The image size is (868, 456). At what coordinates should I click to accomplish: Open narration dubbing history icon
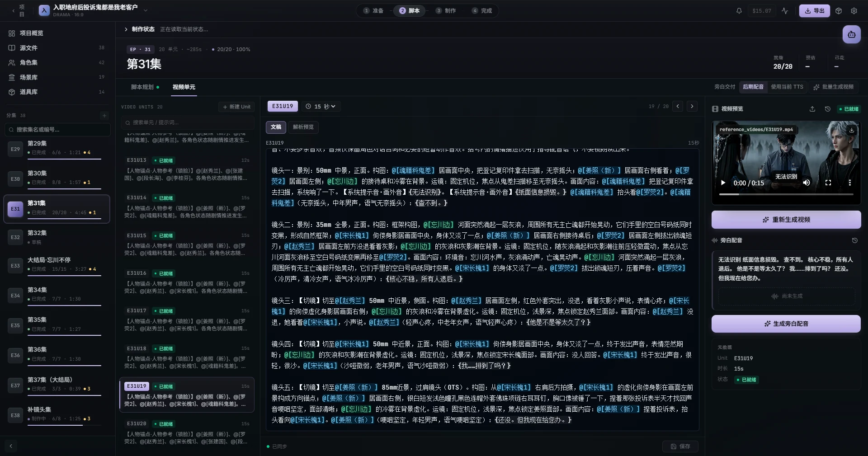(854, 240)
